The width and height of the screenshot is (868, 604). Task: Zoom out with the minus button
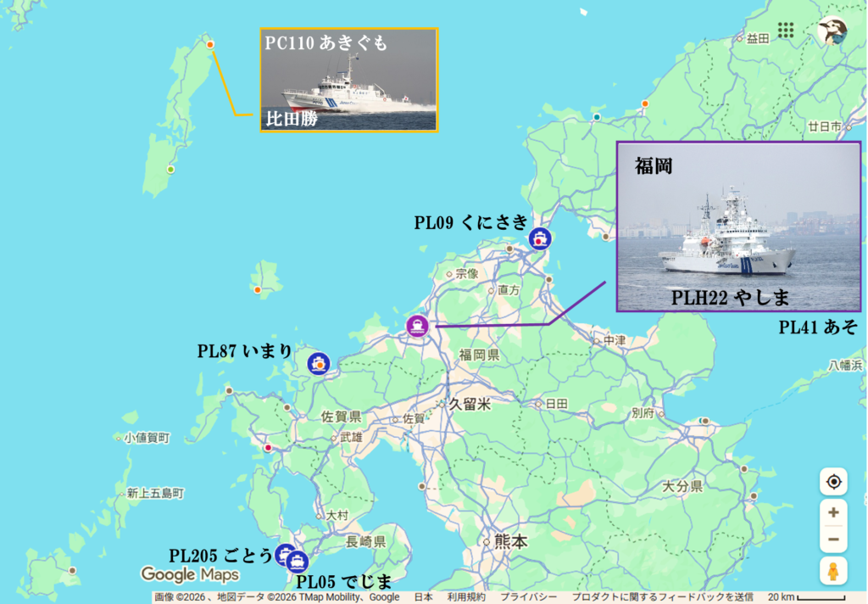pyautogui.click(x=834, y=540)
